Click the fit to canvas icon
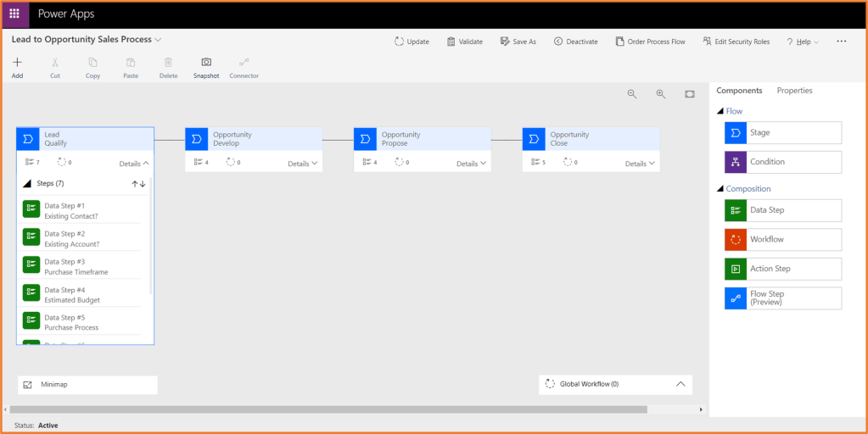868x434 pixels. coord(690,94)
